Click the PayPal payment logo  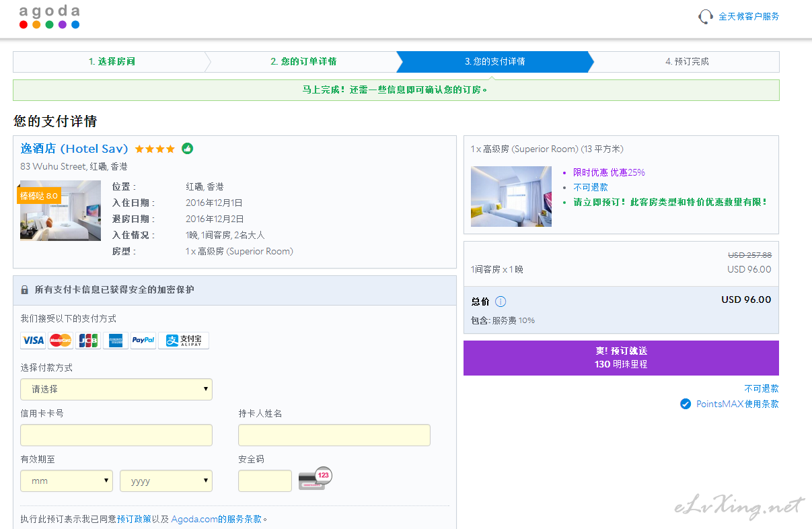(x=143, y=341)
